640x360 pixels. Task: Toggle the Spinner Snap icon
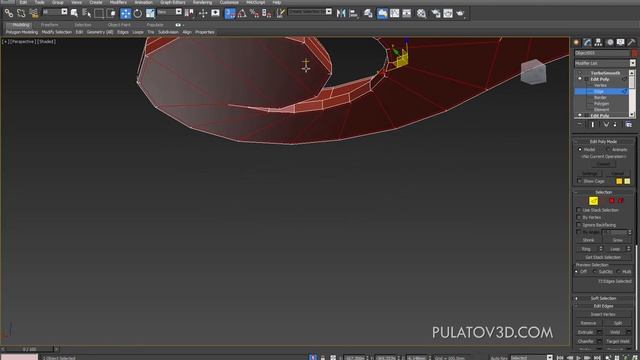[x=267, y=13]
